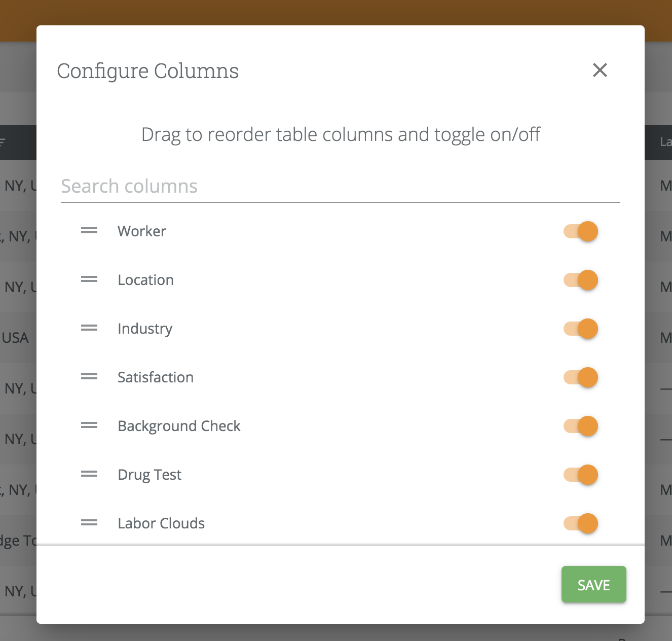The width and height of the screenshot is (672, 641).
Task: Close the Configure Columns dialog
Action: click(600, 70)
